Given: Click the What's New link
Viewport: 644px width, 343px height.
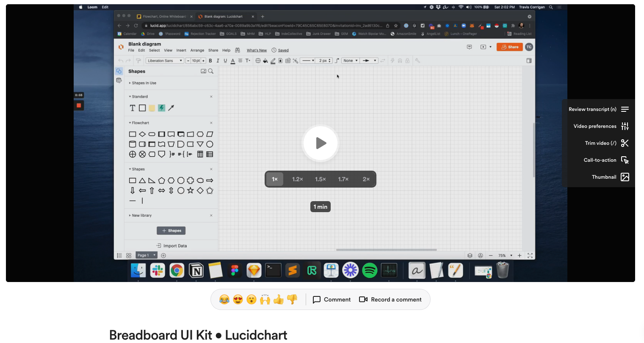Looking at the screenshot, I should pyautogui.click(x=257, y=50).
